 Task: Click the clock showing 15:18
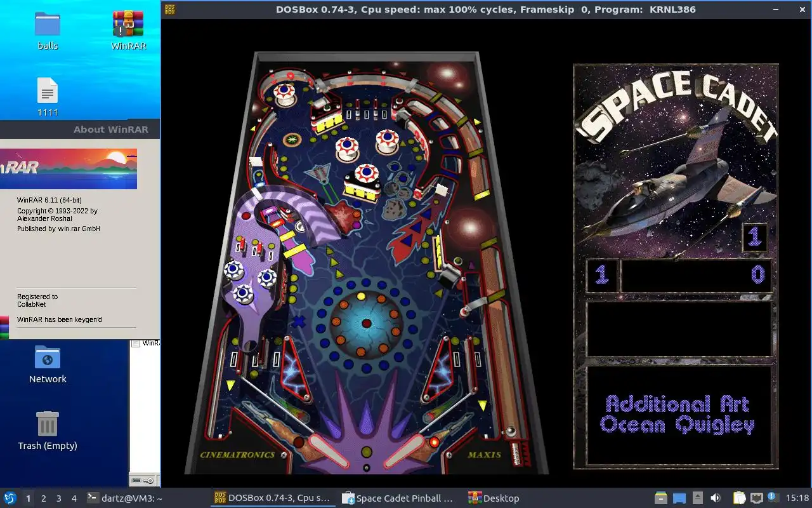point(797,498)
